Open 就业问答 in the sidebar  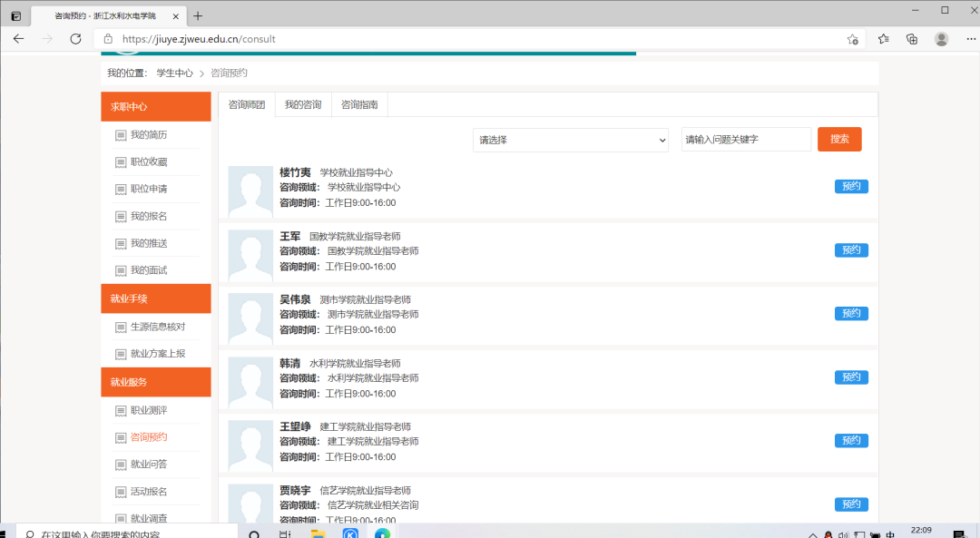coord(149,465)
